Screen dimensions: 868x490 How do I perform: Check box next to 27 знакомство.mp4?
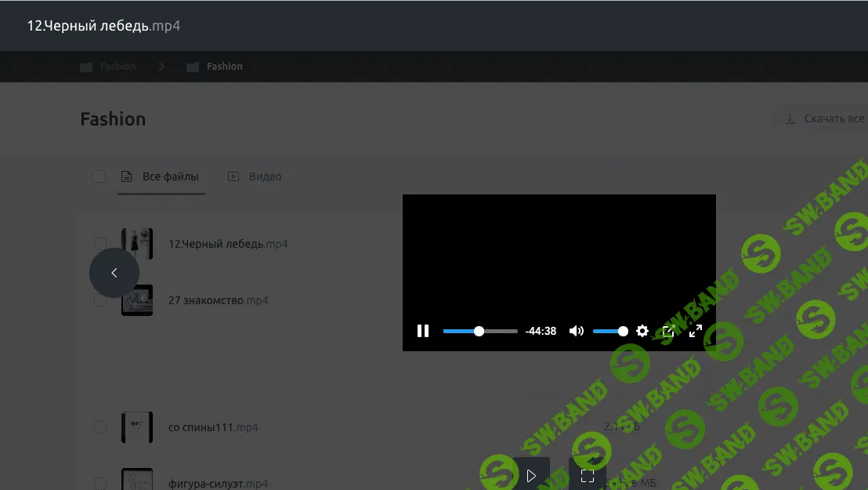100,300
